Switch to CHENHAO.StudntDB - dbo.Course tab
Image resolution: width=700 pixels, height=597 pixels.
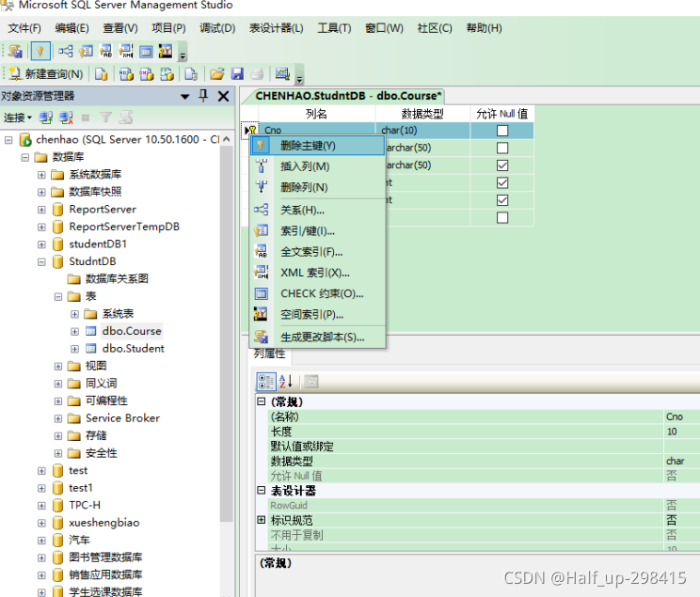coord(348,96)
